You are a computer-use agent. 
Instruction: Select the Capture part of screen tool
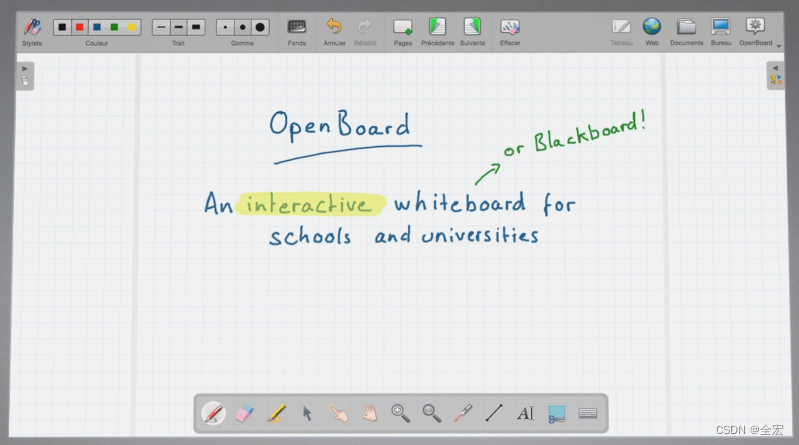coord(556,414)
